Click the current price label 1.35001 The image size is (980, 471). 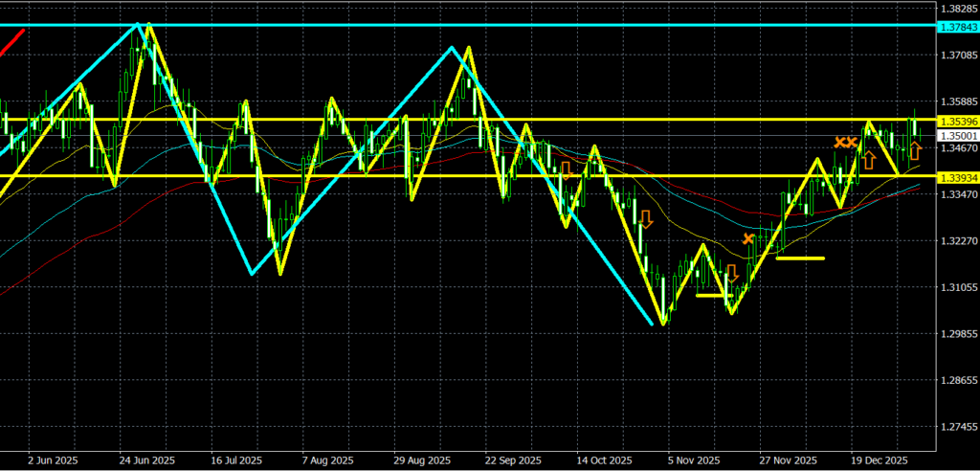tap(958, 136)
